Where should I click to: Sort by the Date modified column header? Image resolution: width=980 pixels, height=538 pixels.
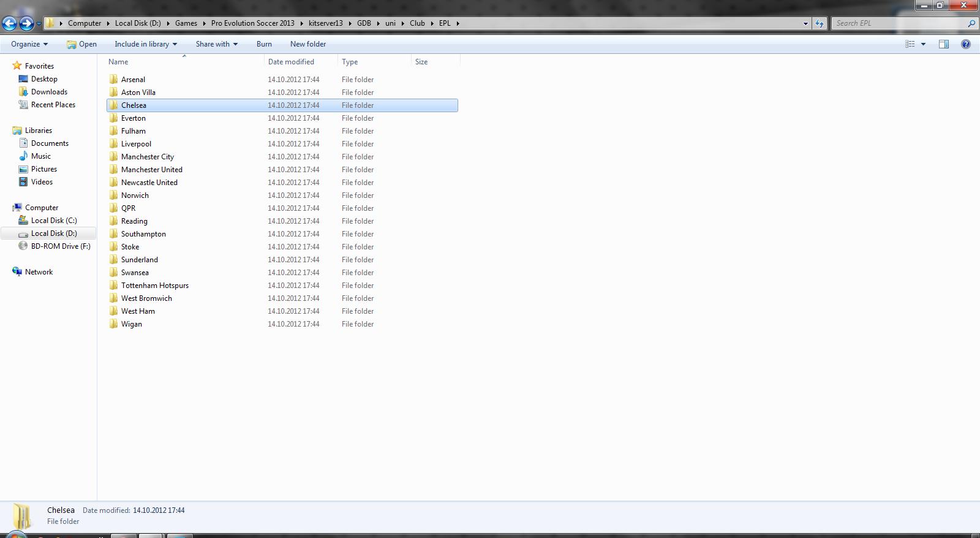301,62
